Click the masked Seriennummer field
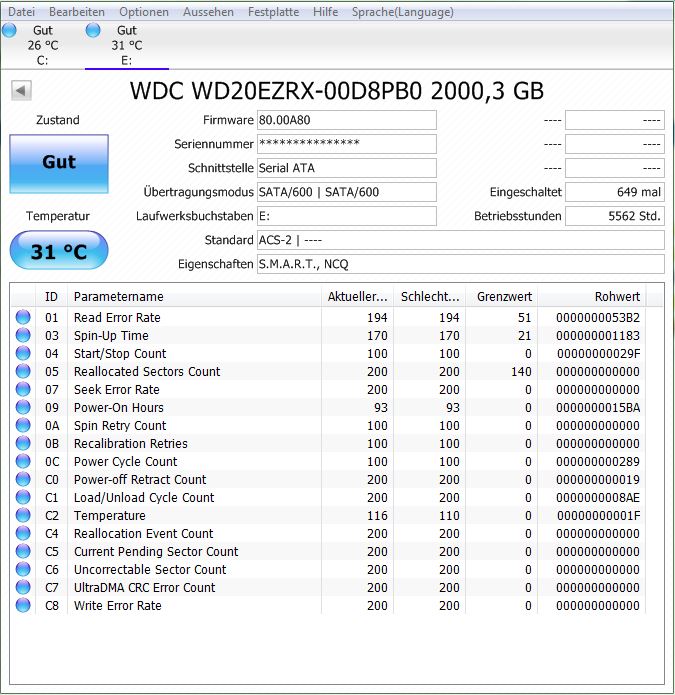Image resolution: width=675 pixels, height=695 pixels. (347, 144)
